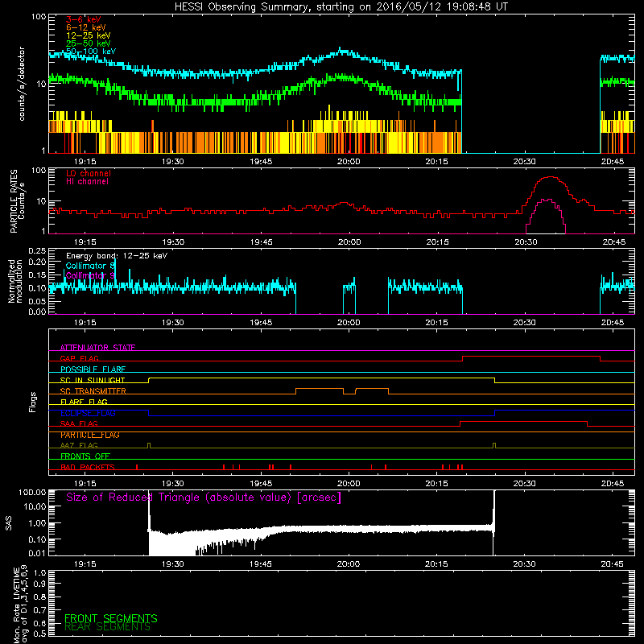Select the REAR SEGMENTS legend label
The image size is (644, 644).
tap(107, 627)
